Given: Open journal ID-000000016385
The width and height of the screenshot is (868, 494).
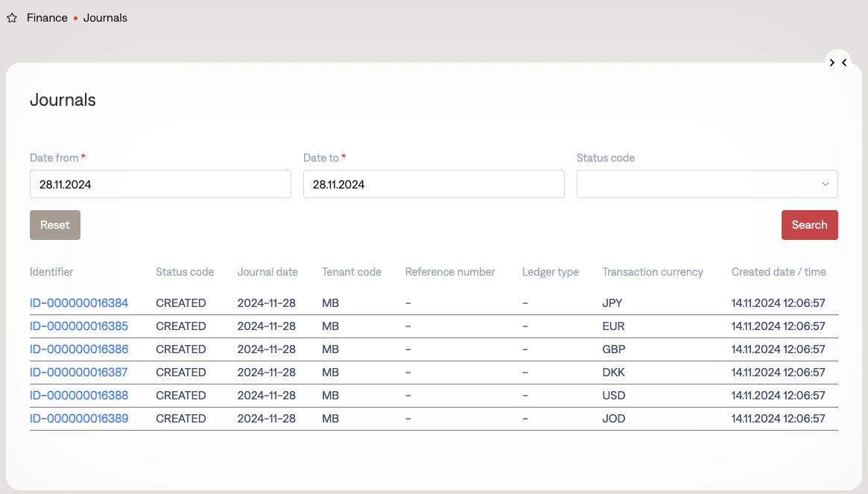Looking at the screenshot, I should pos(79,326).
